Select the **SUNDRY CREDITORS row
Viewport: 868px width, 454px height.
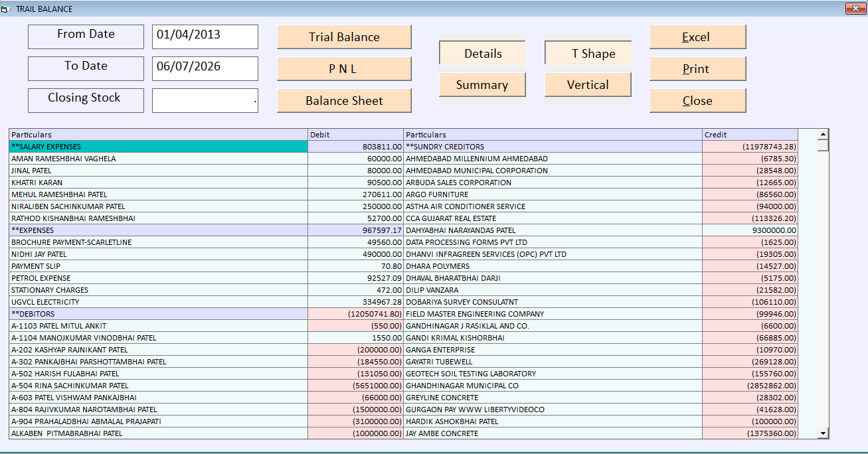pos(553,147)
